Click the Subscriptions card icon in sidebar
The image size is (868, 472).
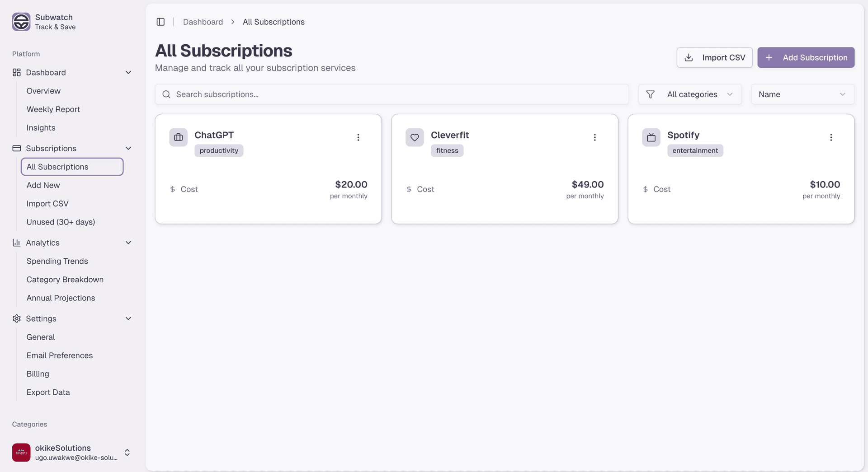pos(16,148)
